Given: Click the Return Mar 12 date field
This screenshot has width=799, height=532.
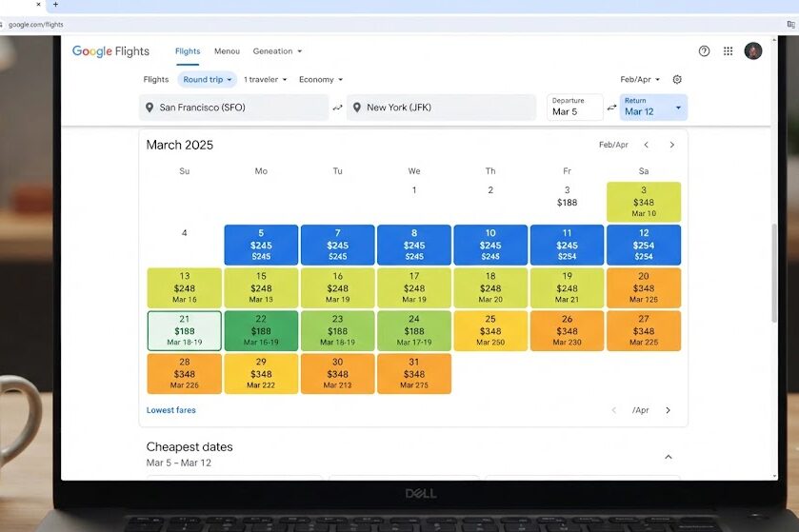Looking at the screenshot, I should [x=653, y=108].
